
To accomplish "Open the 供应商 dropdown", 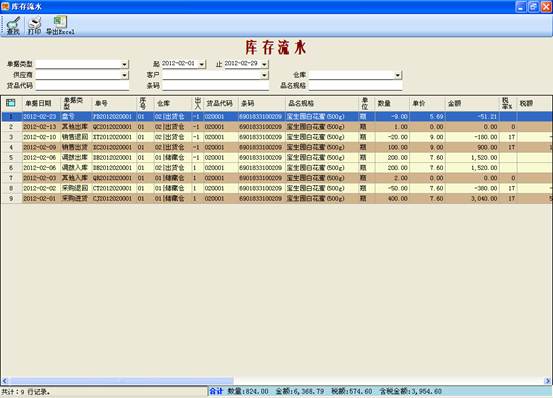I will [x=124, y=75].
